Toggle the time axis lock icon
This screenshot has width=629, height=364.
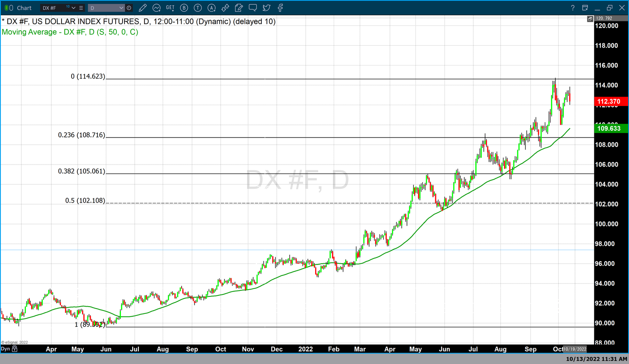pyautogui.click(x=15, y=349)
